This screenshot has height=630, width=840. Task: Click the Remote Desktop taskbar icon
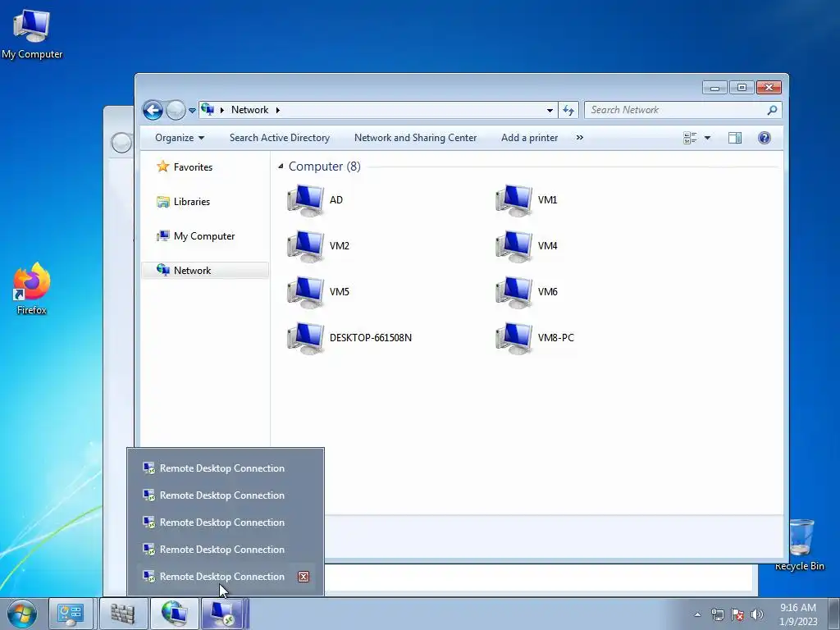[223, 614]
